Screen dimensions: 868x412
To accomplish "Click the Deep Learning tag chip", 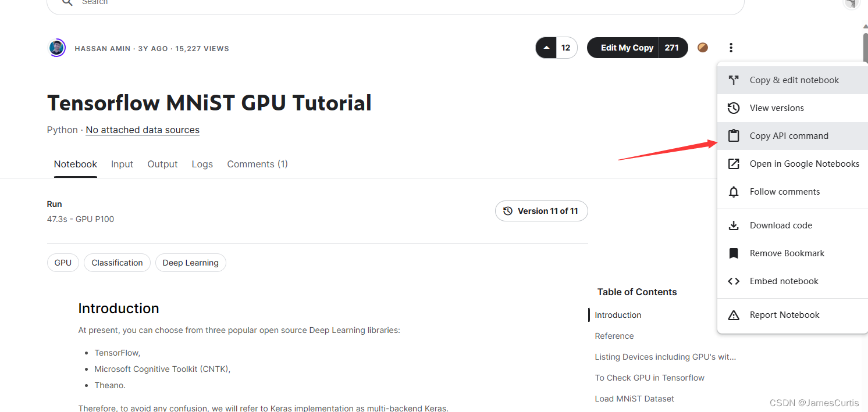I will [190, 263].
